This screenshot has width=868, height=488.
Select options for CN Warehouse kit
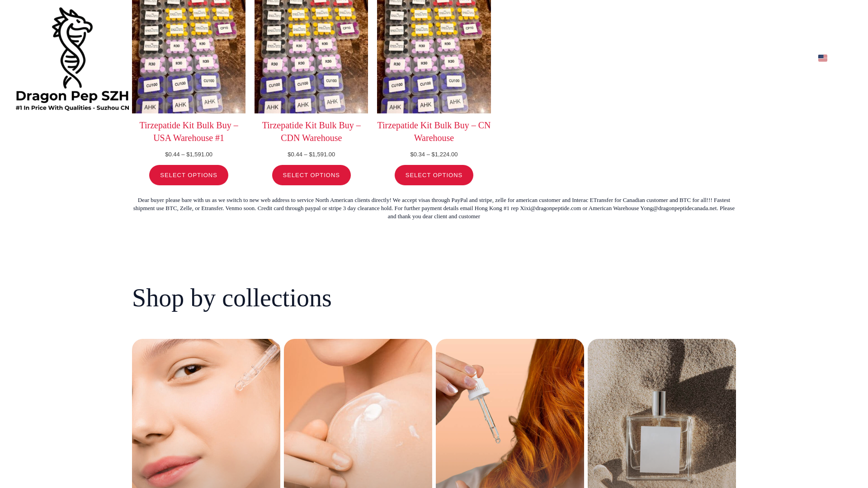click(x=434, y=175)
